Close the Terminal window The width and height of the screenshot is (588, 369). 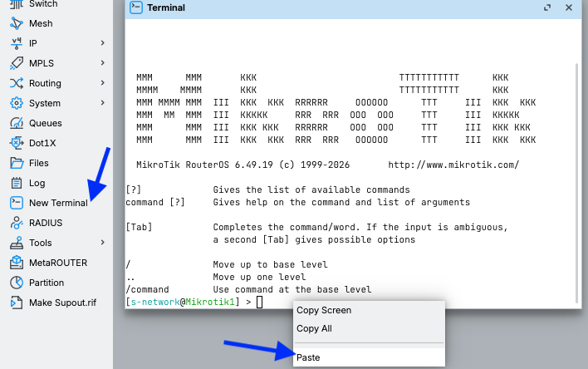coord(569,7)
